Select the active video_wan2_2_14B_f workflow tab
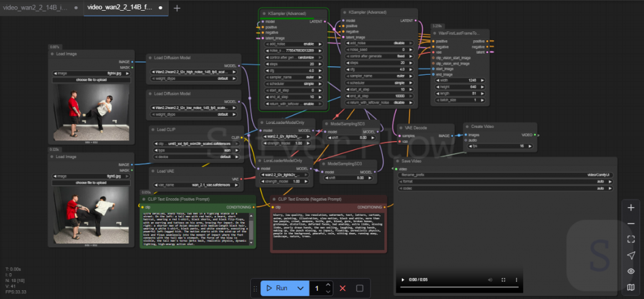The height and width of the screenshot is (299, 644). tap(126, 8)
